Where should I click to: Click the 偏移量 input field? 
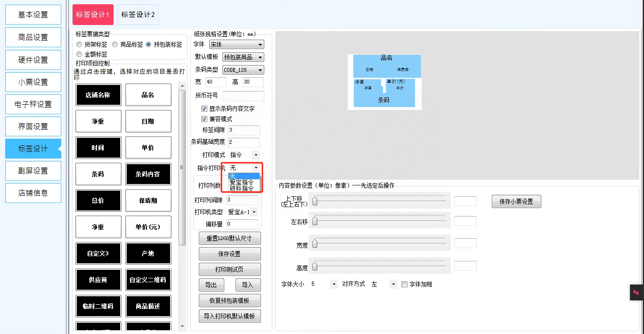pyautogui.click(x=242, y=225)
